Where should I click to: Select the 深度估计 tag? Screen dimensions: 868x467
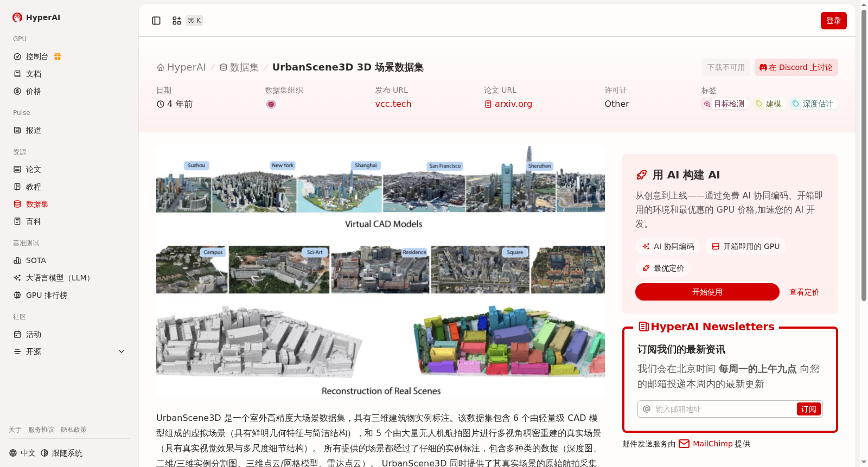(814, 104)
